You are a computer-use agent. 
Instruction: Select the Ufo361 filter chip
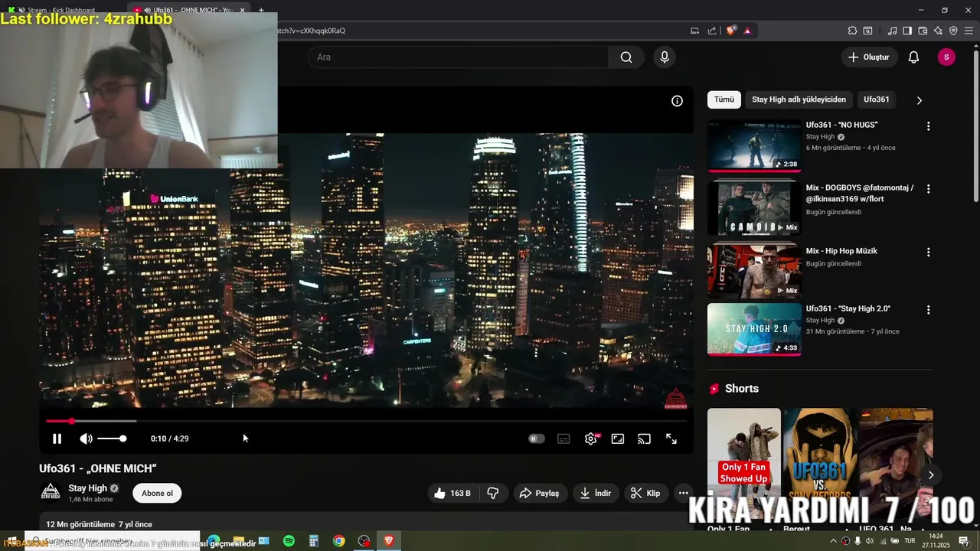click(876, 99)
